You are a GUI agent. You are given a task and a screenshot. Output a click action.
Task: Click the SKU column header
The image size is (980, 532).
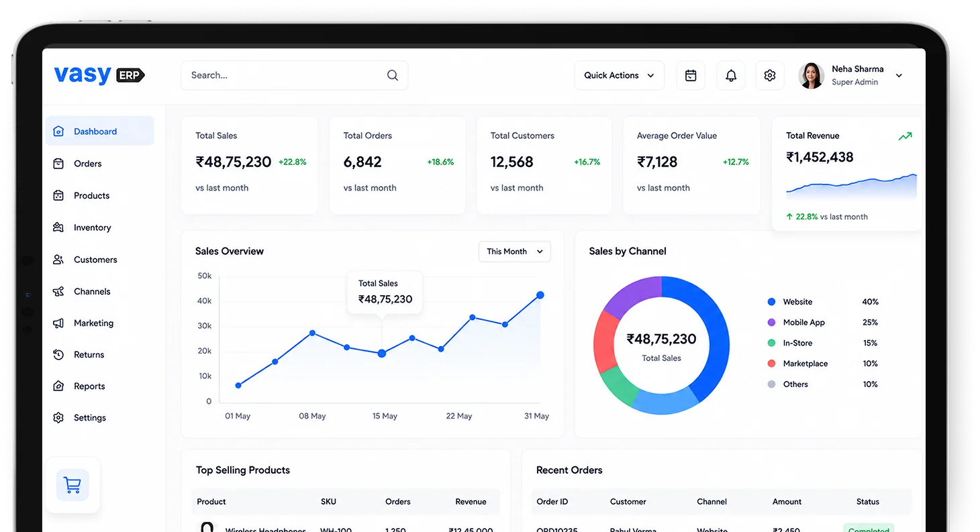pos(328,501)
